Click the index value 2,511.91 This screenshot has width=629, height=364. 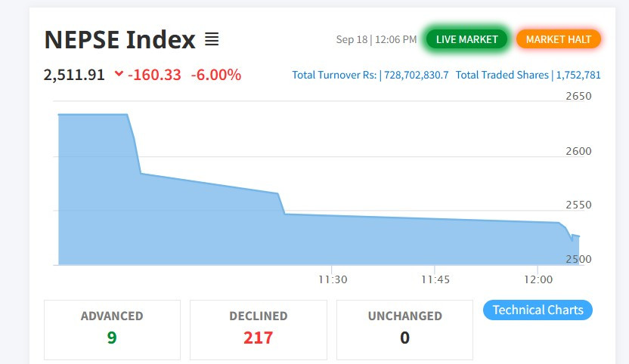74,75
